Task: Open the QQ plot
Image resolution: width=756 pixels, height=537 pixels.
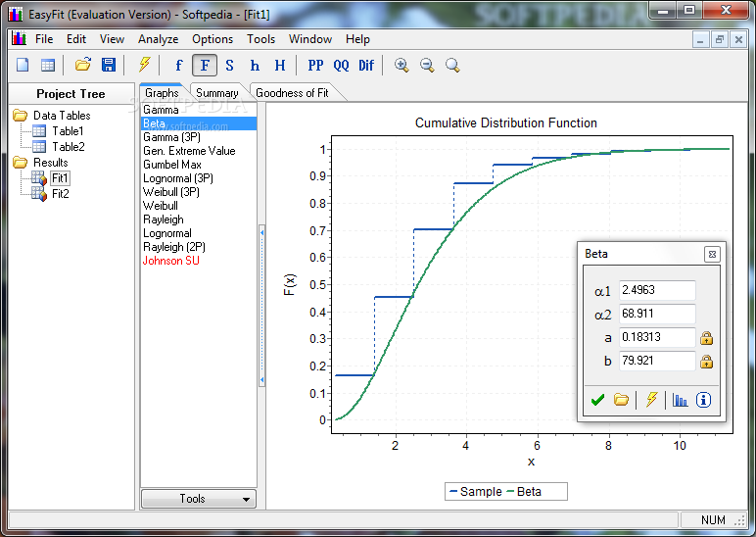Action: 342,65
